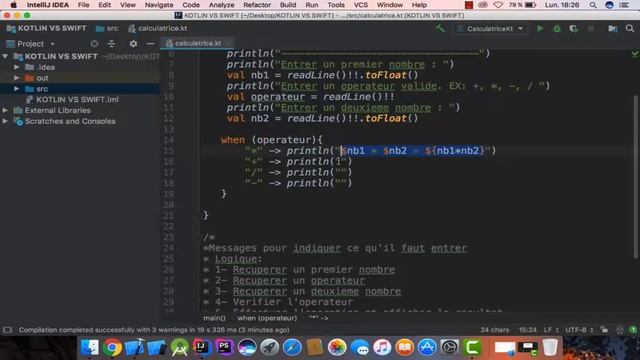Image resolution: width=640 pixels, height=360 pixels.
Task: Open the VCS menu
Action: click(x=360, y=5)
